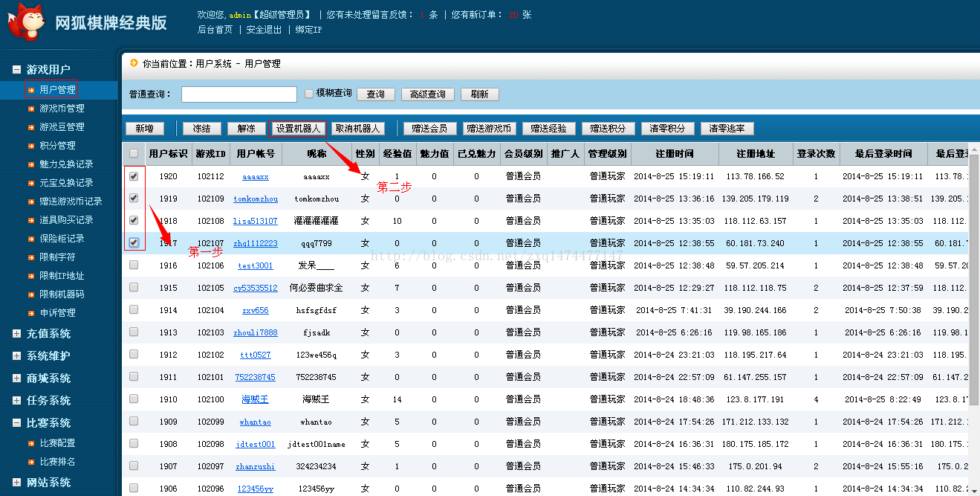Click the 高级查询 button
The image size is (980, 496).
(427, 94)
